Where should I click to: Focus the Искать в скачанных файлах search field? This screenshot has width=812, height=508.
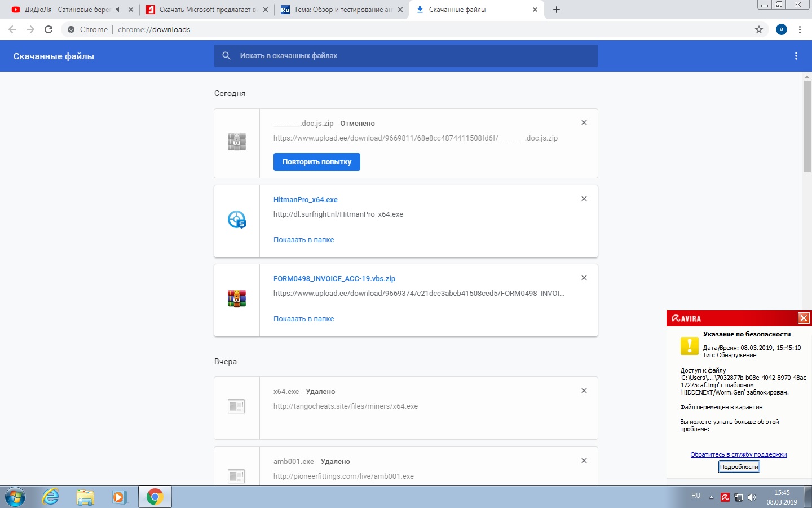tap(406, 56)
